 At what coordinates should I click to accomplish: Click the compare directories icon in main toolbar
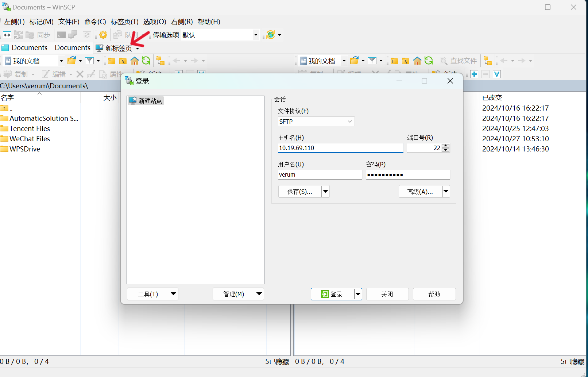[x=7, y=35]
